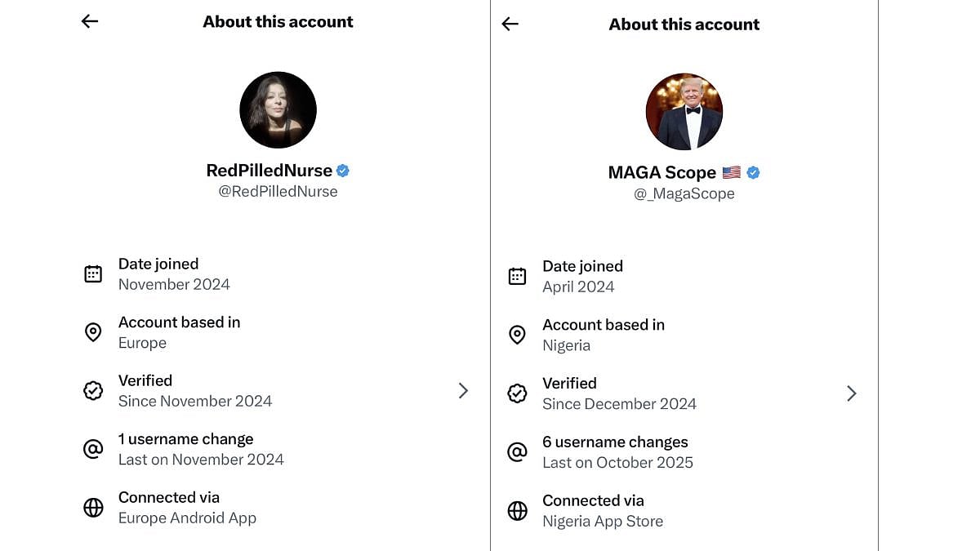980x551 pixels.
Task: Click the Verified seal icon on MAGA Scope panel
Action: [x=517, y=393]
